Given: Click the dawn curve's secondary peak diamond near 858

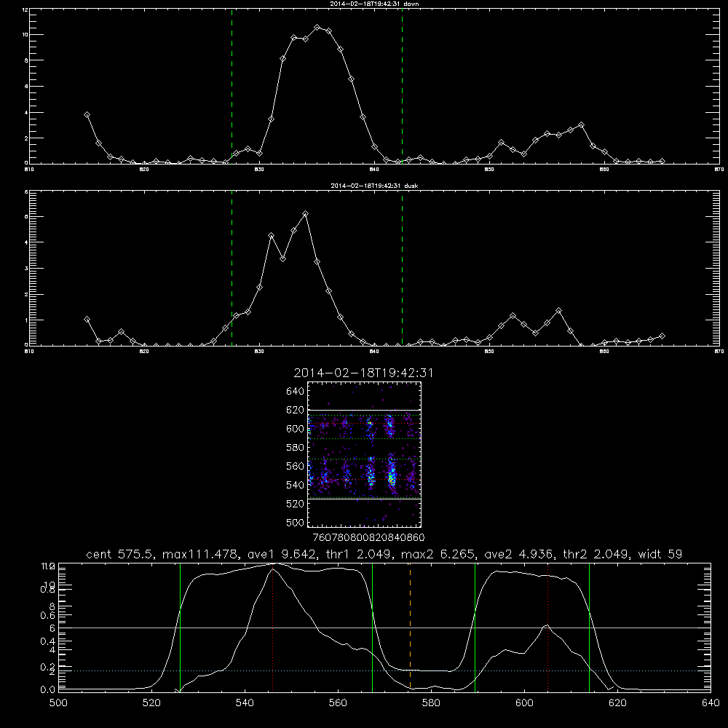Looking at the screenshot, I should (x=581, y=125).
